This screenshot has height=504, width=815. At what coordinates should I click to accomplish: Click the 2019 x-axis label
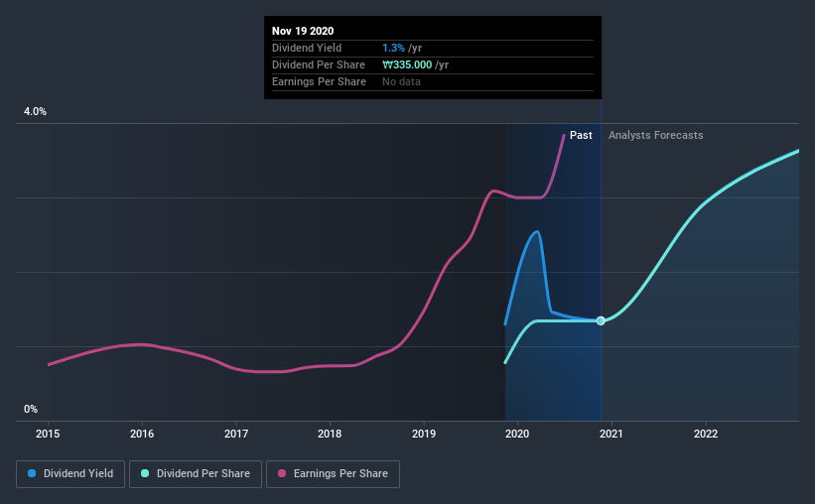point(424,434)
